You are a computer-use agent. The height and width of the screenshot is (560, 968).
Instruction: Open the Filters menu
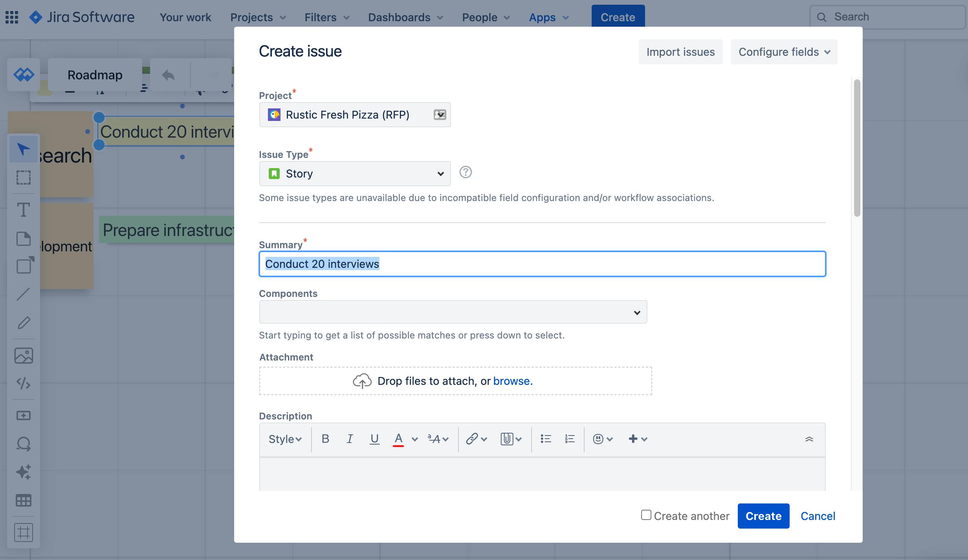[x=327, y=17]
